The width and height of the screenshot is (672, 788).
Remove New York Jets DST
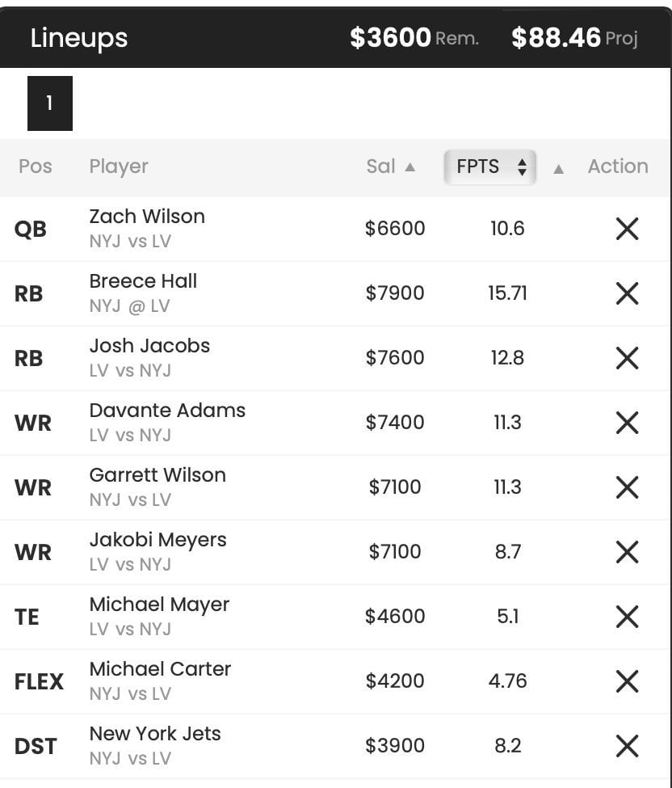coord(627,746)
